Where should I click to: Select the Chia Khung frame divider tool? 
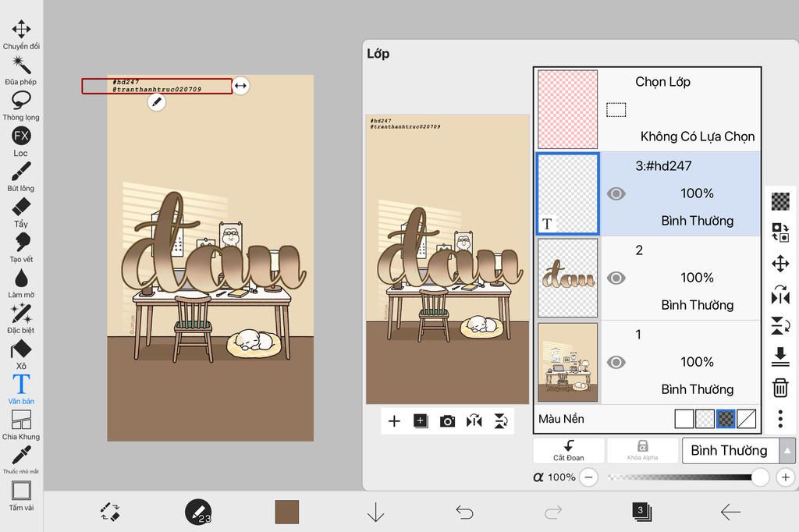(x=21, y=425)
